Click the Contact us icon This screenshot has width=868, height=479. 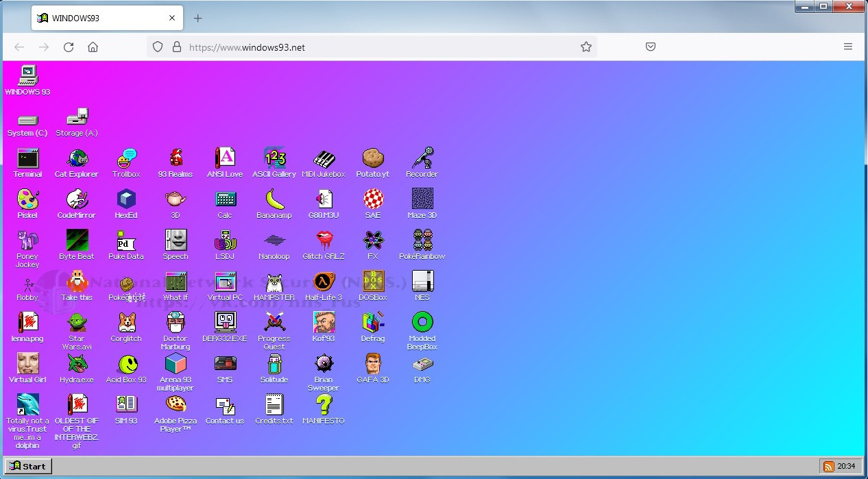tap(225, 405)
